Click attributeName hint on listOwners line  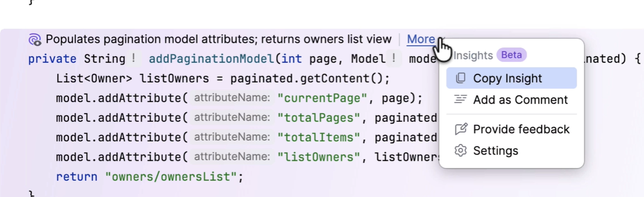232,157
